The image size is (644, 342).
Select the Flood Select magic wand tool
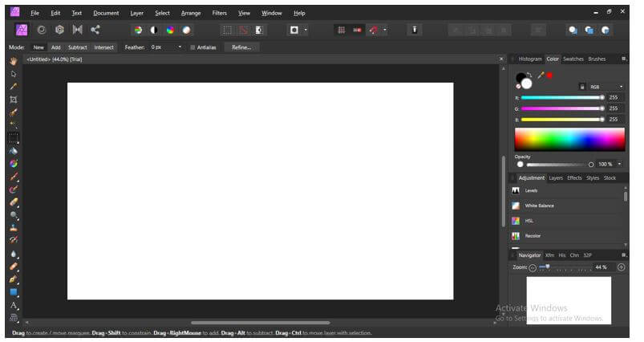click(x=14, y=124)
